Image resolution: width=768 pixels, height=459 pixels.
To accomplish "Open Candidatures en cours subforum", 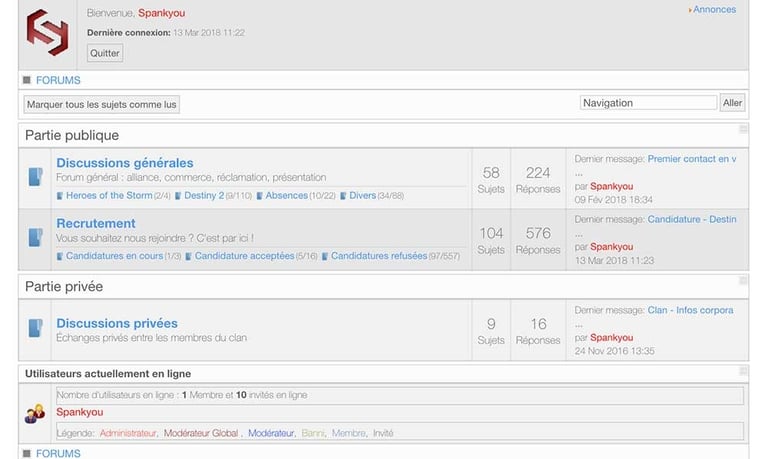I will (x=115, y=256).
